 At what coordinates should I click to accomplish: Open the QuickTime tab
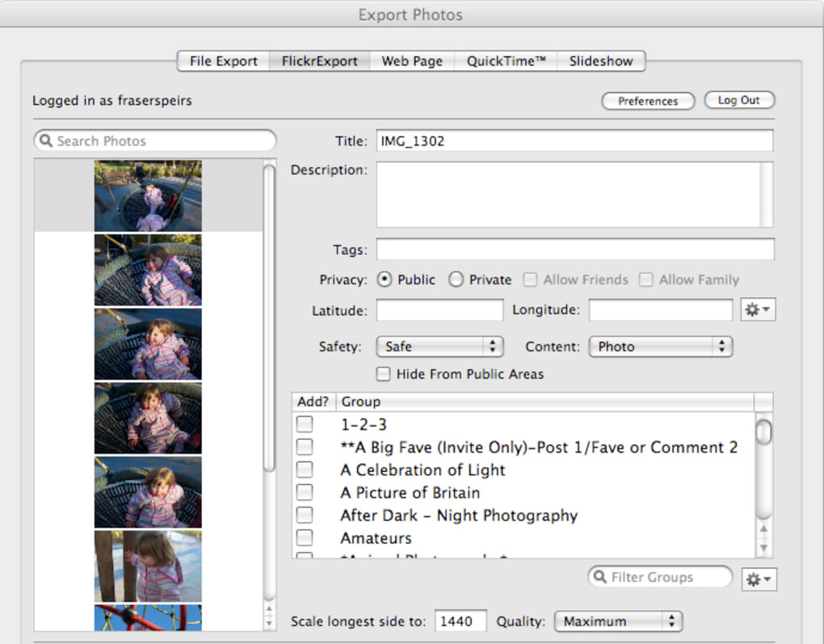[506, 61]
